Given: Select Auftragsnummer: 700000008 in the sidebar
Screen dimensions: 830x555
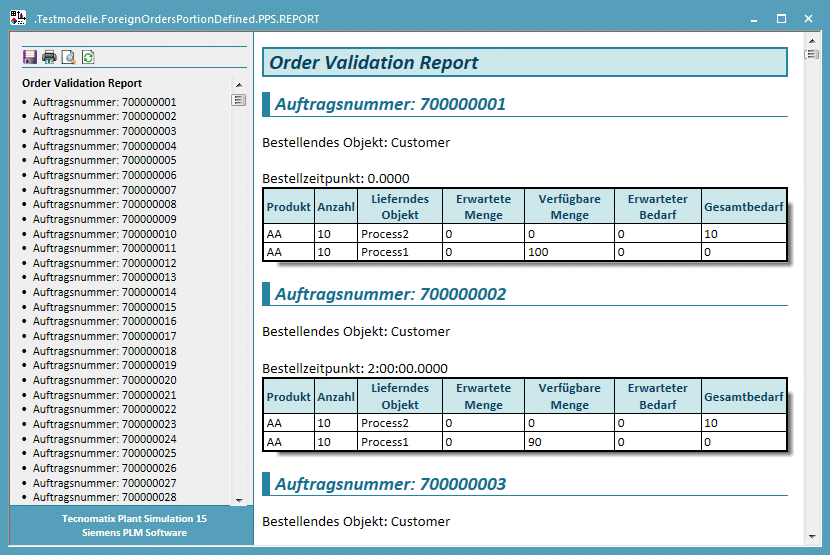Looking at the screenshot, I should (104, 204).
